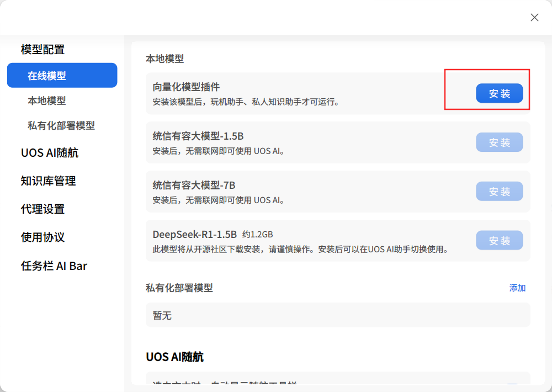The height and width of the screenshot is (392, 552).
Task: Select 在线模型 in the sidebar
Action: [x=62, y=76]
